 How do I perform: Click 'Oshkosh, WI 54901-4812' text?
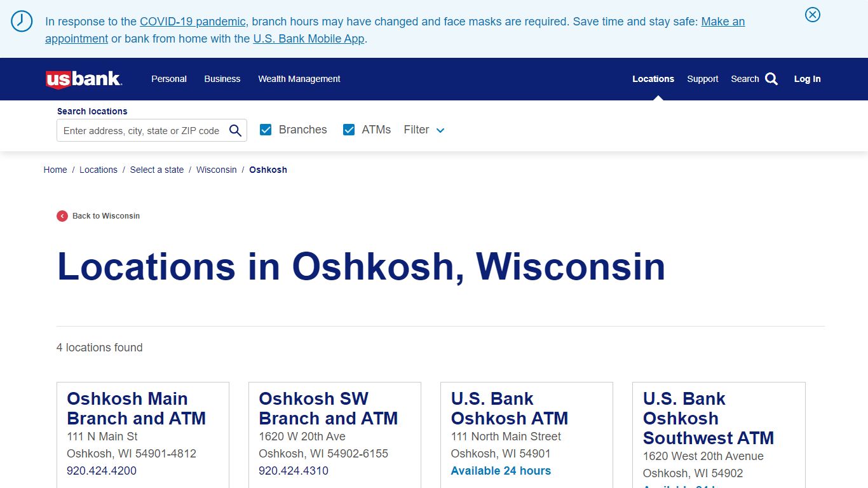tap(132, 454)
